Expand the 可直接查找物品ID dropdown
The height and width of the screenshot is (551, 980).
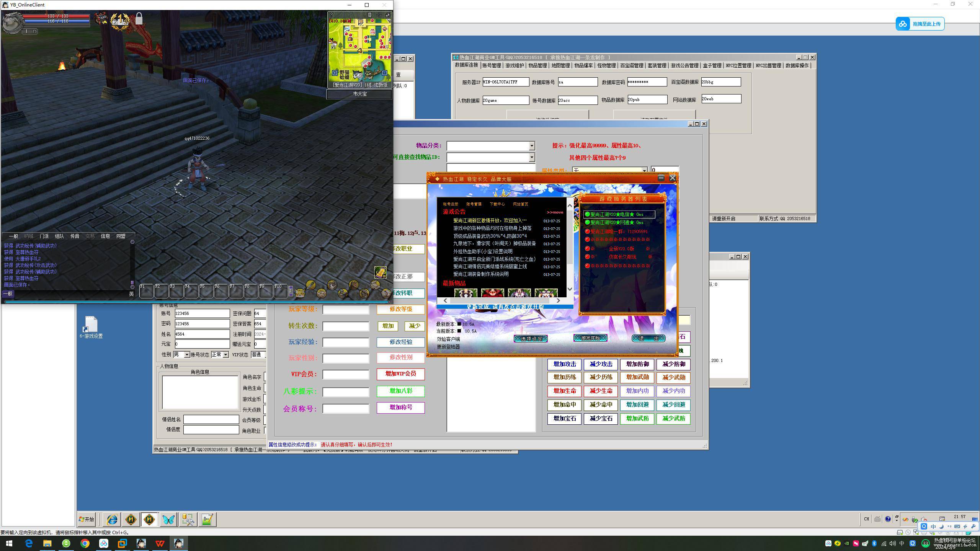pos(531,157)
